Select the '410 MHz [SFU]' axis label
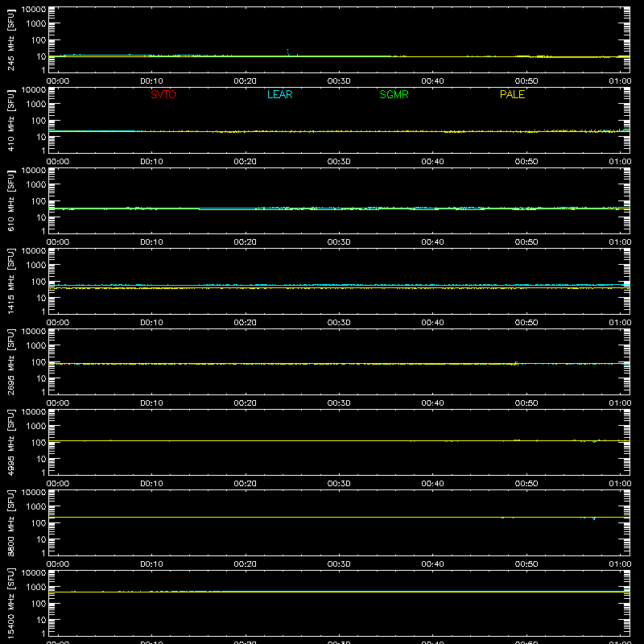Viewport: 644px width, 644px height. click(10, 120)
